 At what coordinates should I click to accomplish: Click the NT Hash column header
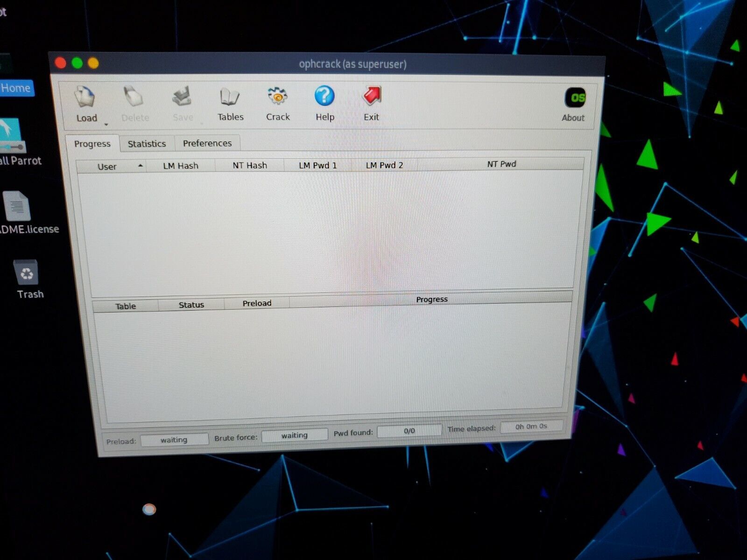pyautogui.click(x=250, y=165)
